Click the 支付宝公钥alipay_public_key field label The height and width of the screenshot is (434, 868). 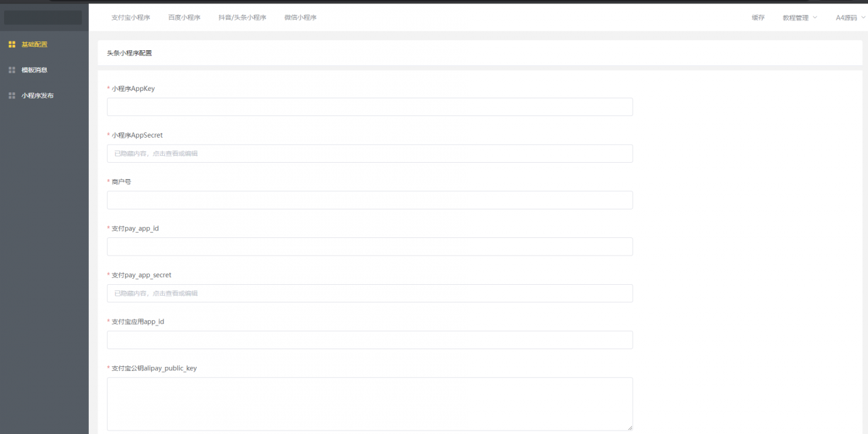coord(154,368)
